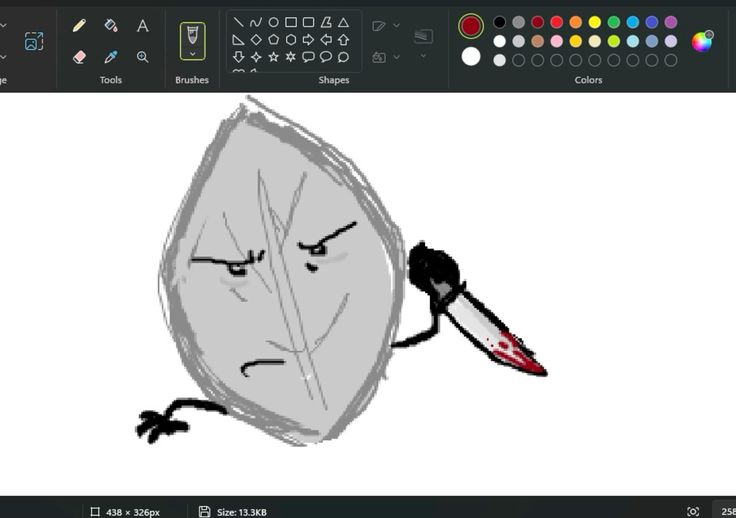Choose the Oval shape
Viewport: 736px width, 518px height.
tap(273, 22)
